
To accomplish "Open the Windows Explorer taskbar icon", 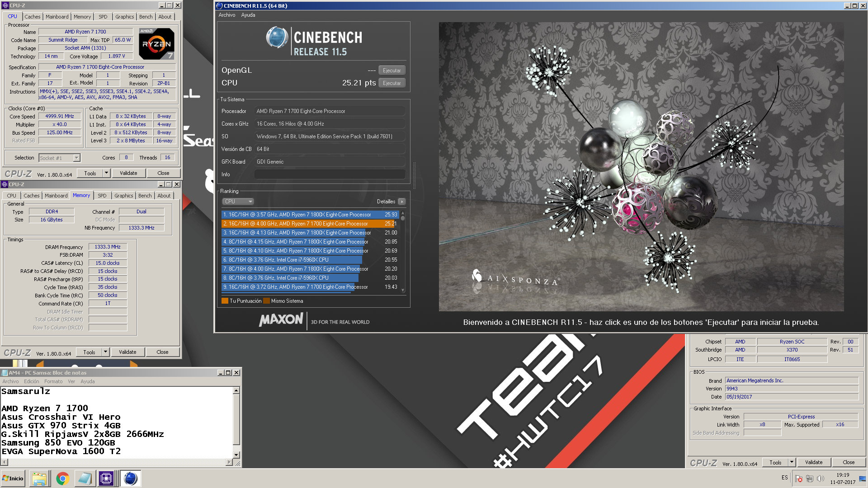I will pos(39,479).
